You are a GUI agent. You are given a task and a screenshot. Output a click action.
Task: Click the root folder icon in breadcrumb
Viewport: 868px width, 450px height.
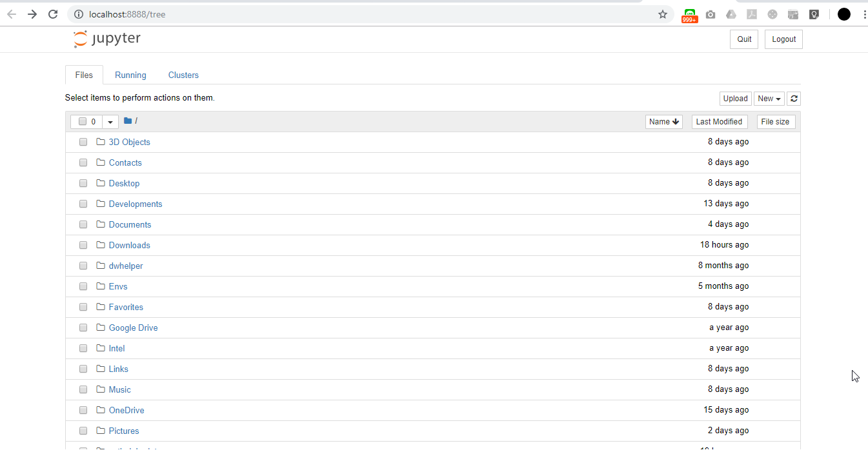point(128,121)
